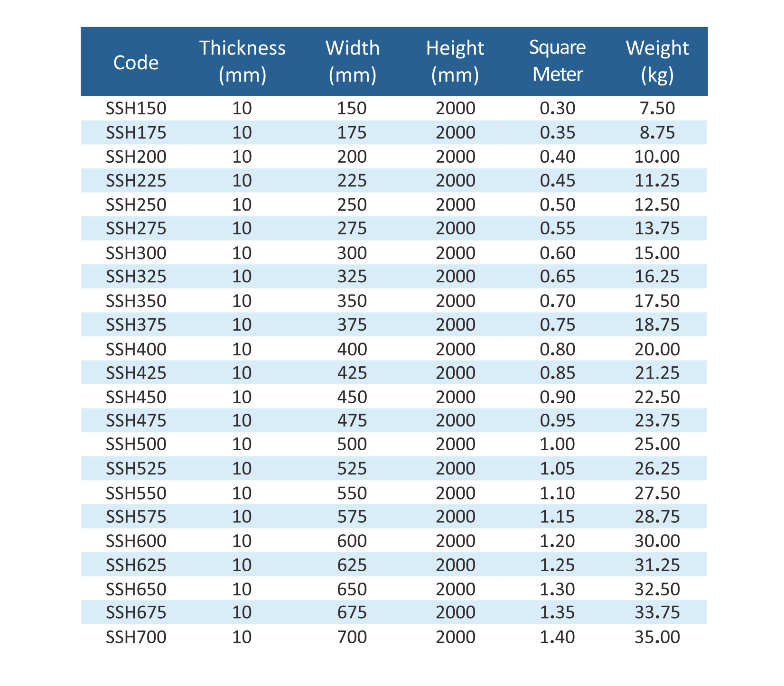The height and width of the screenshot is (686, 784).
Task: Click the Height (mm) column header
Action: point(455,62)
